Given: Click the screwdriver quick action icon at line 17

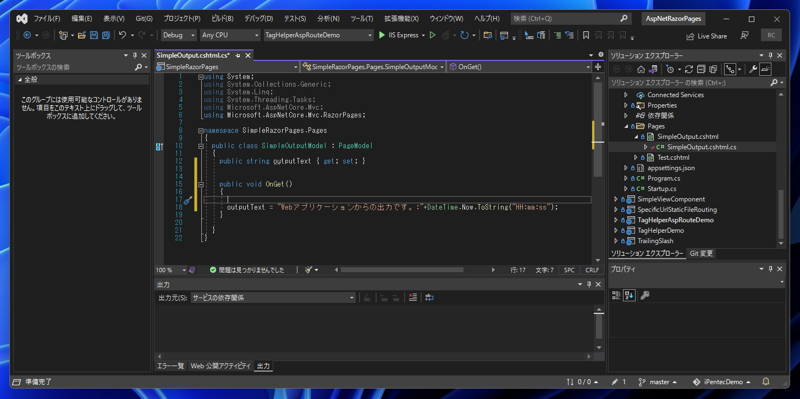Looking at the screenshot, I should [187, 201].
